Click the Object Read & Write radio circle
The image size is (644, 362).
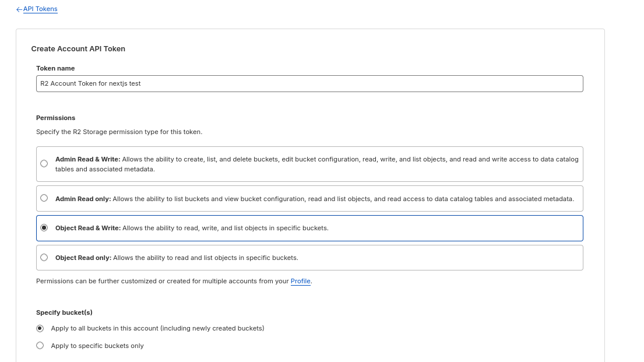click(44, 228)
